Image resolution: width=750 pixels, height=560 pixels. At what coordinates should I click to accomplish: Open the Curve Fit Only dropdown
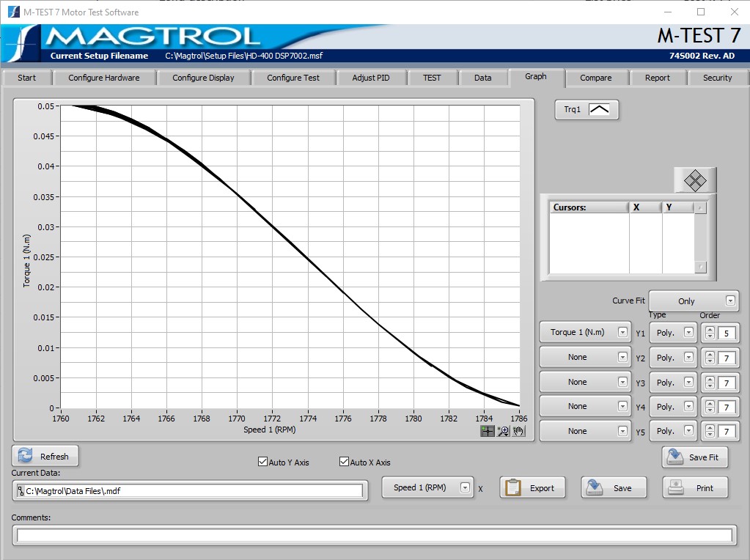[x=693, y=301]
